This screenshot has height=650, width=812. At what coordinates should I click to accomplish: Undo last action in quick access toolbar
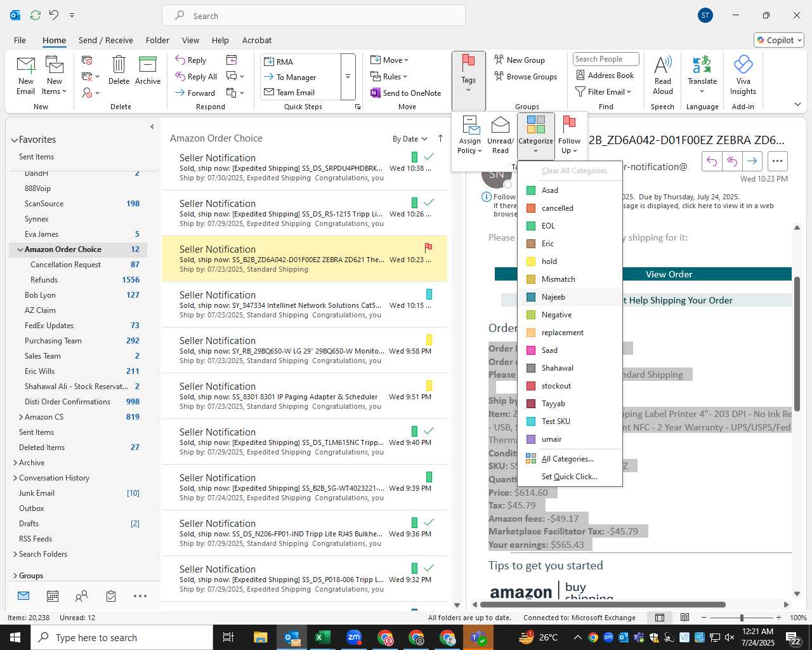coord(54,15)
